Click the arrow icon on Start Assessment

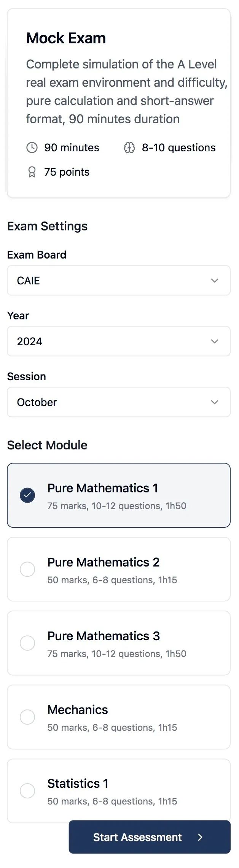[200, 837]
